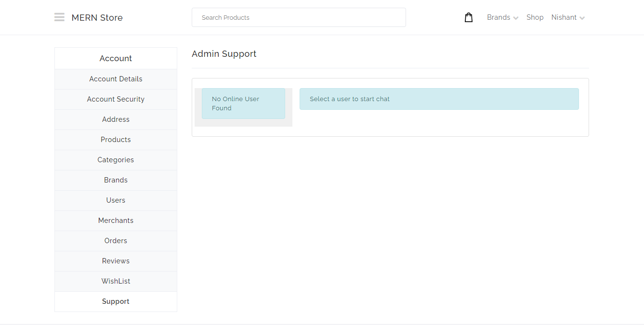Check the Reviews section
This screenshot has width=644, height=325.
coord(116,261)
